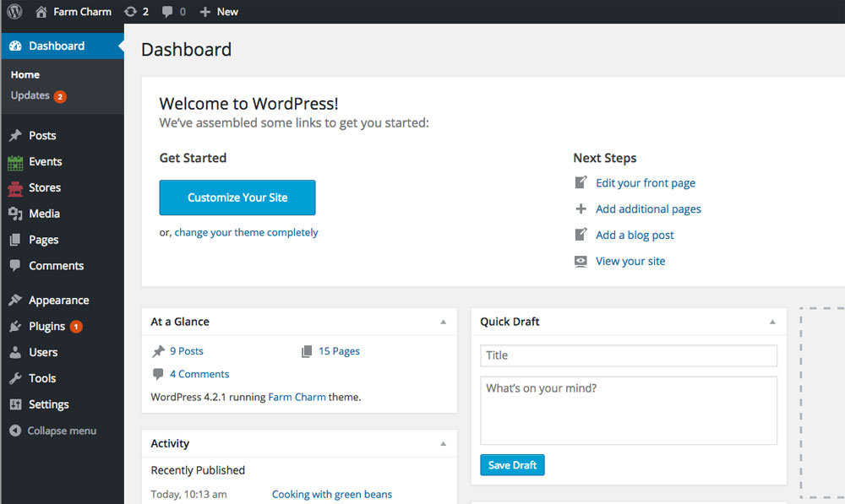845x504 pixels.
Task: Click the Plugins plug icon
Action: 15,326
